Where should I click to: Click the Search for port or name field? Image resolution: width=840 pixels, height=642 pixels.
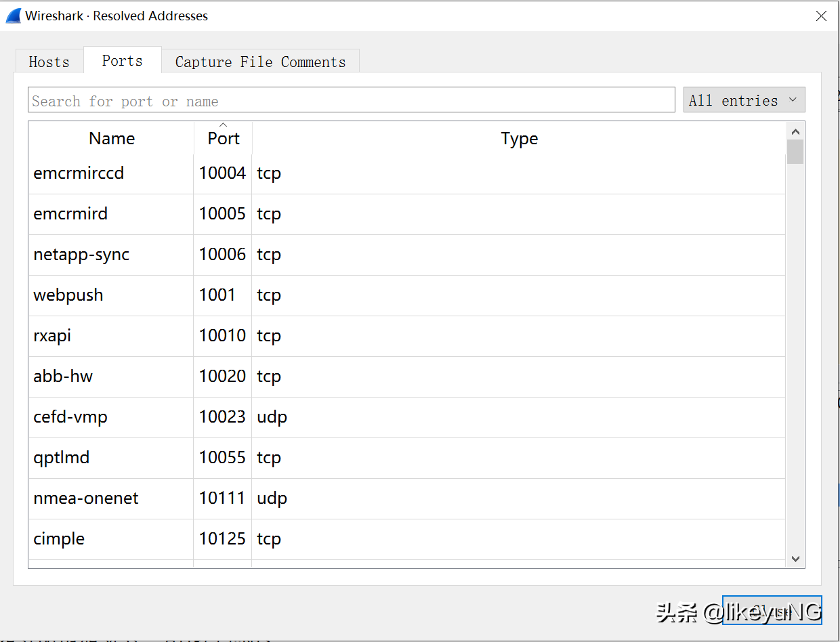352,100
